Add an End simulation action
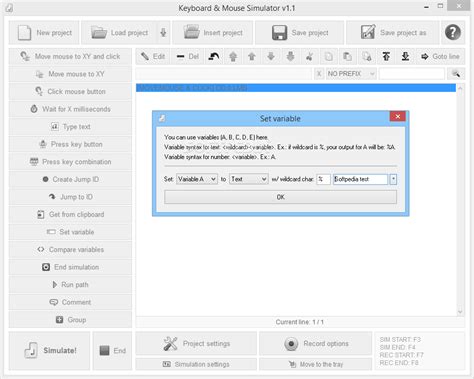Screen dimensions: 474x379 70,267
